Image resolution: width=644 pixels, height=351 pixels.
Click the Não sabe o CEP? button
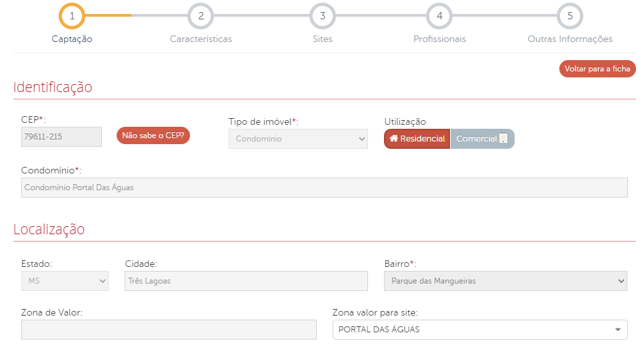[153, 135]
